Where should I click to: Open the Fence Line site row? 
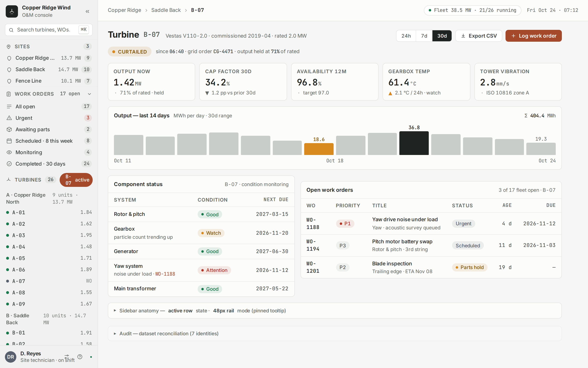(49, 81)
